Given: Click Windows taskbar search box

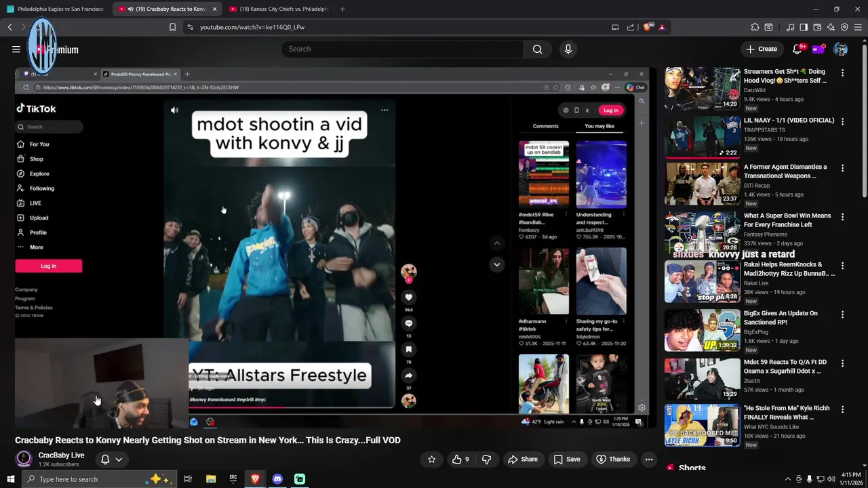Looking at the screenshot, I should point(100,479).
